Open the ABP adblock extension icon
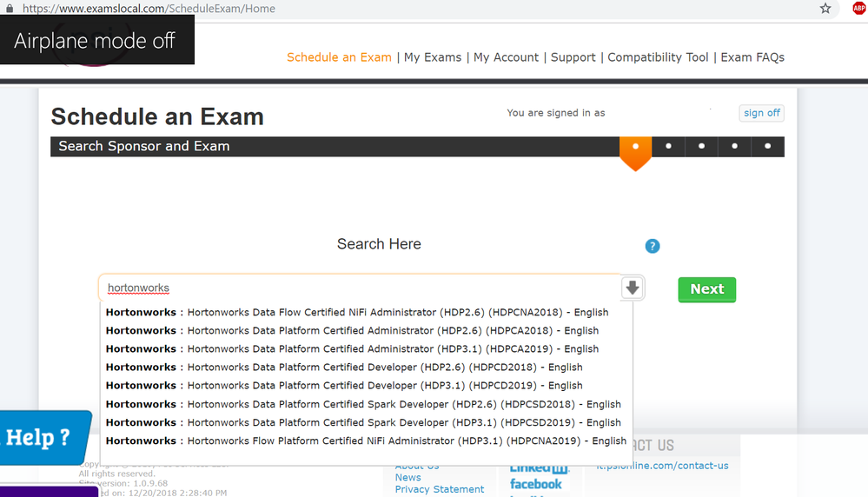 point(859,9)
